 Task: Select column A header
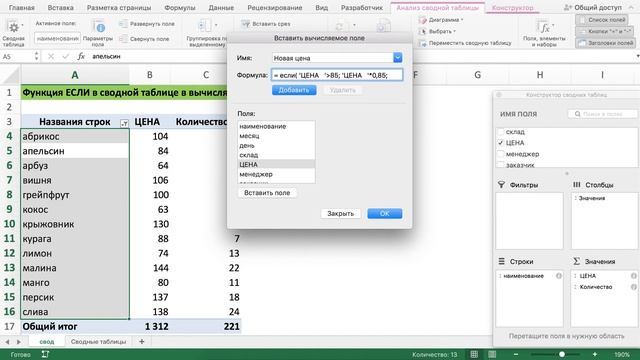pyautogui.click(x=75, y=75)
